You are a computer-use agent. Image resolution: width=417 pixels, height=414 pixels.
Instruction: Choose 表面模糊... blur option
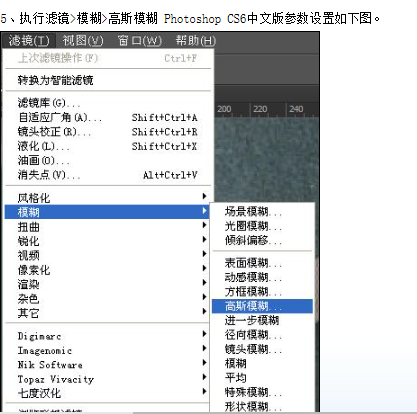(x=262, y=263)
